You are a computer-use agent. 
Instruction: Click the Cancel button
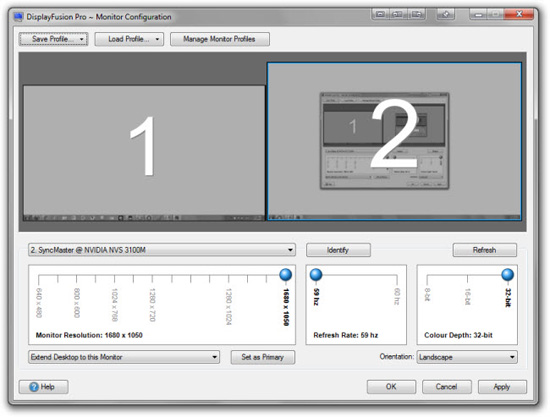point(447,387)
